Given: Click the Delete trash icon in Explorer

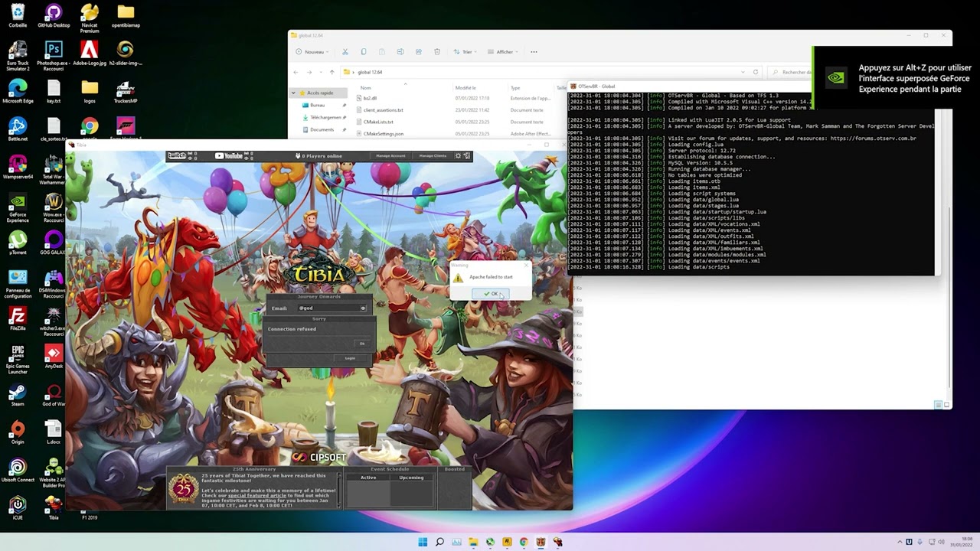Looking at the screenshot, I should point(437,52).
